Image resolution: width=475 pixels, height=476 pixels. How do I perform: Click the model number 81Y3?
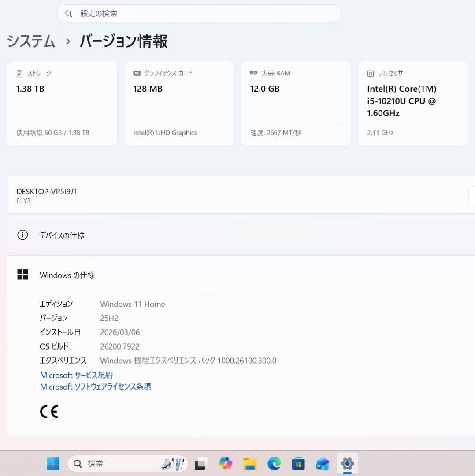[x=23, y=201]
